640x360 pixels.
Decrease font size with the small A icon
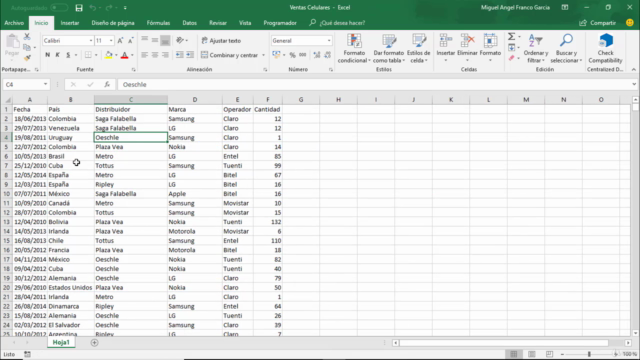[131, 40]
